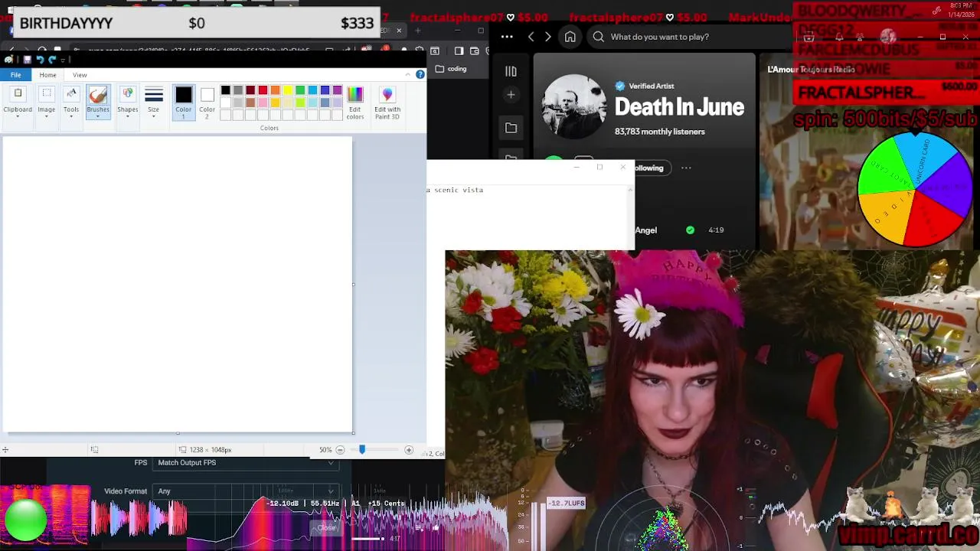The image size is (980, 551).
Task: Click the L'Amour Toujours Radio title
Action: [x=811, y=70]
